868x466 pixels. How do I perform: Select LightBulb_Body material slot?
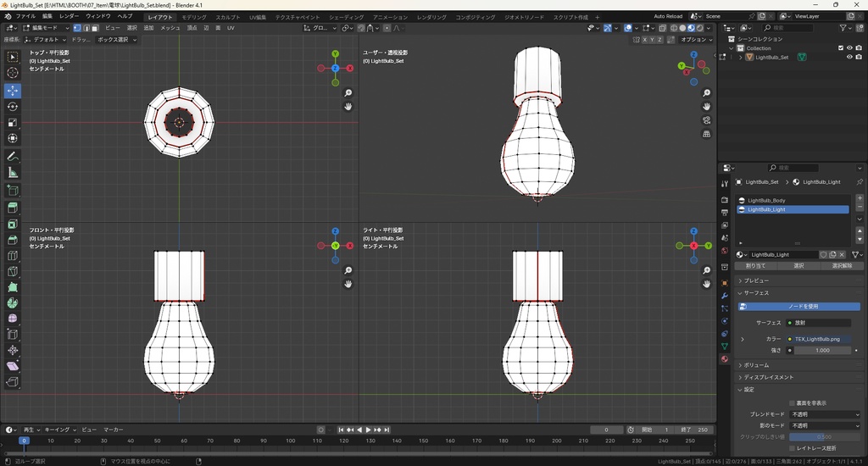793,200
